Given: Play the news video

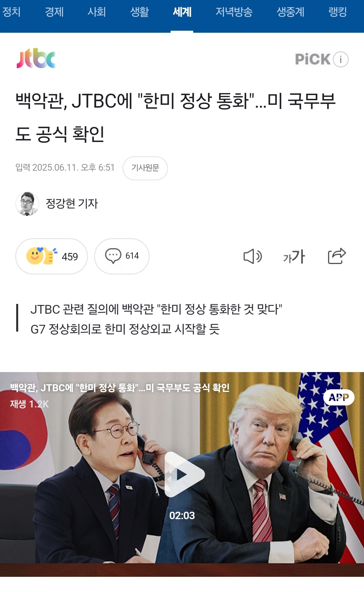Looking at the screenshot, I should (184, 474).
